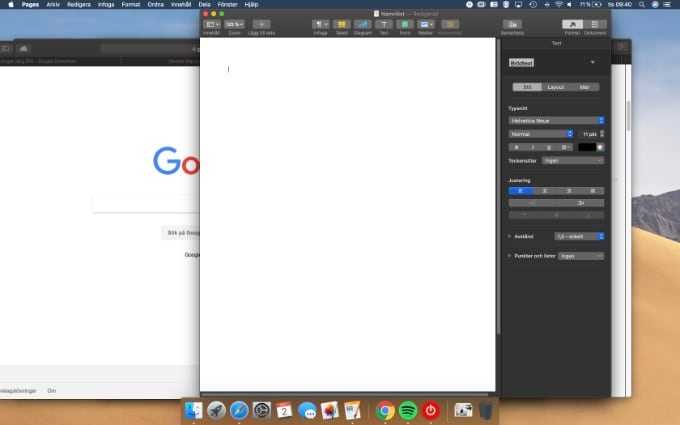680x425 pixels.
Task: Open the Normal font weight dropdown
Action: pyautogui.click(x=541, y=134)
